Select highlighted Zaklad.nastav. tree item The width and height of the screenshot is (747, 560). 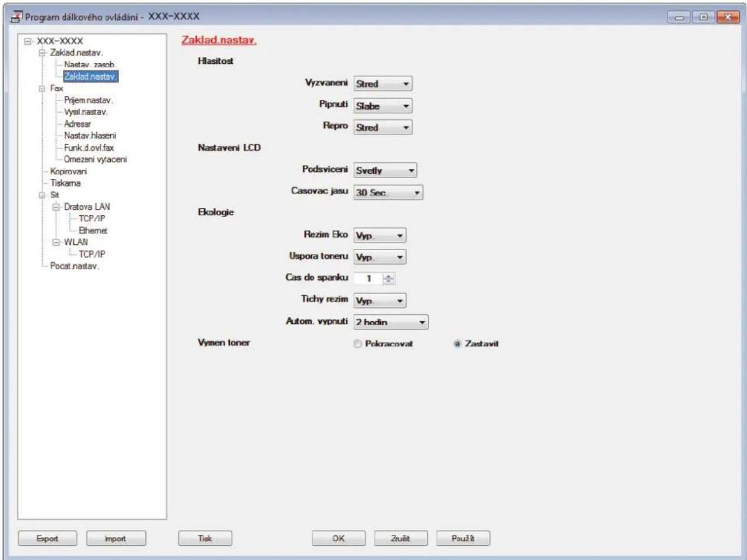90,76
